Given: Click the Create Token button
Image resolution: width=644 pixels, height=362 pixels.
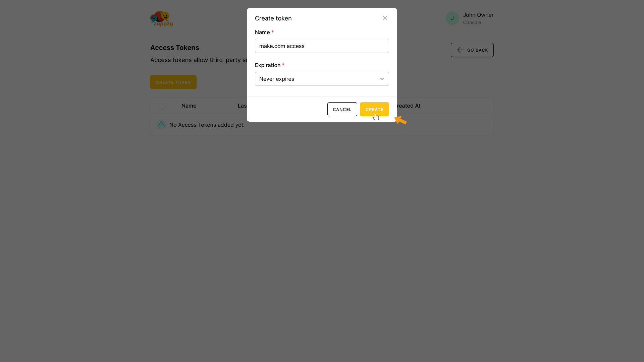Looking at the screenshot, I should 173,82.
